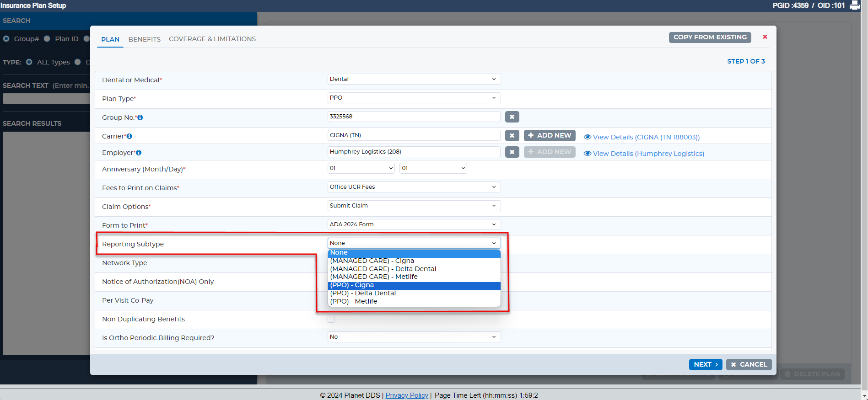Switch to the BENEFITS tab

click(145, 39)
